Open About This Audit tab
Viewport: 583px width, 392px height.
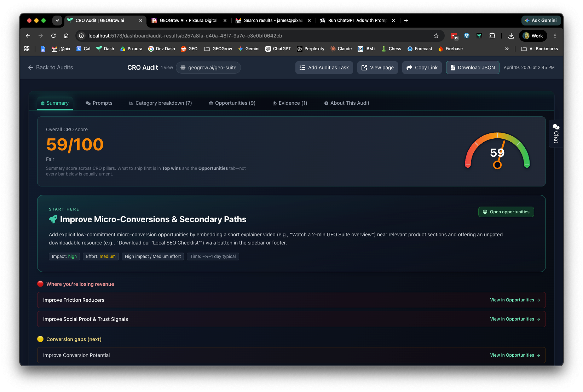click(347, 103)
